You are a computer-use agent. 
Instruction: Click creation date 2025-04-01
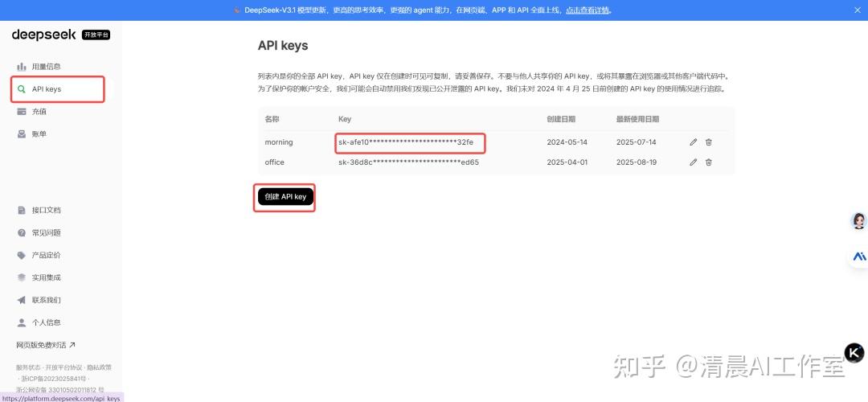click(x=567, y=162)
